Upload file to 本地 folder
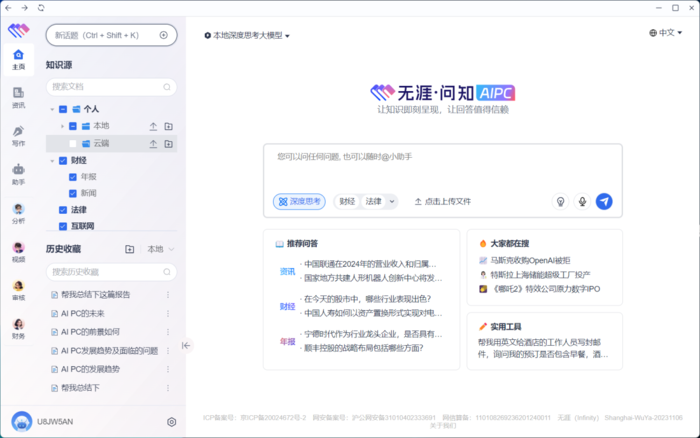The width and height of the screenshot is (700, 438). pyautogui.click(x=153, y=126)
